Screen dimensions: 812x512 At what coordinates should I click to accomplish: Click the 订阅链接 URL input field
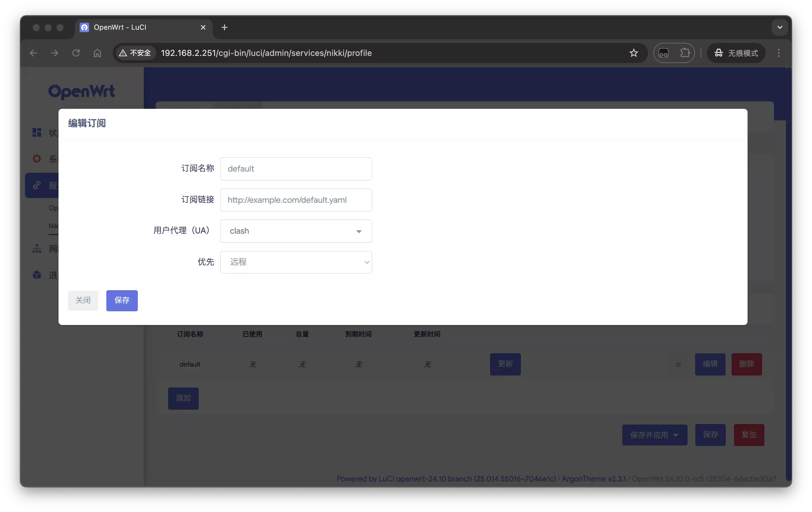click(x=296, y=200)
